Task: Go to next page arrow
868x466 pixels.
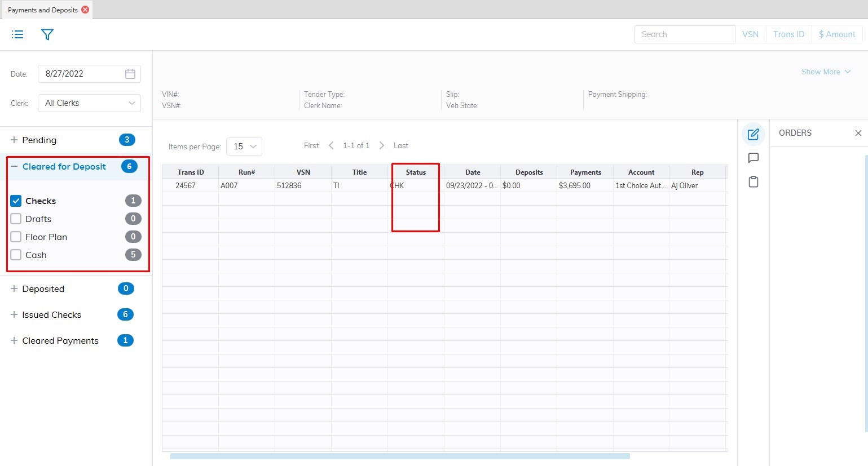Action: 382,145
